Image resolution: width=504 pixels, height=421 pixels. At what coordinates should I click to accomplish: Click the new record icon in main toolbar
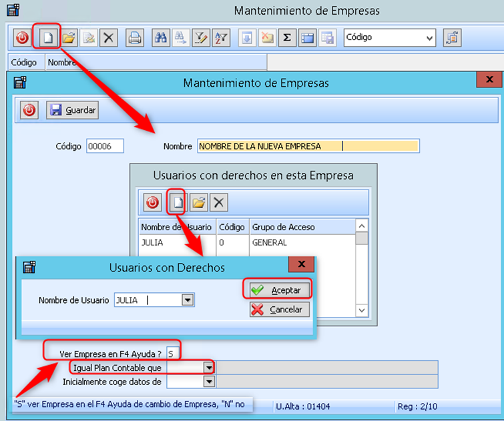(x=47, y=38)
